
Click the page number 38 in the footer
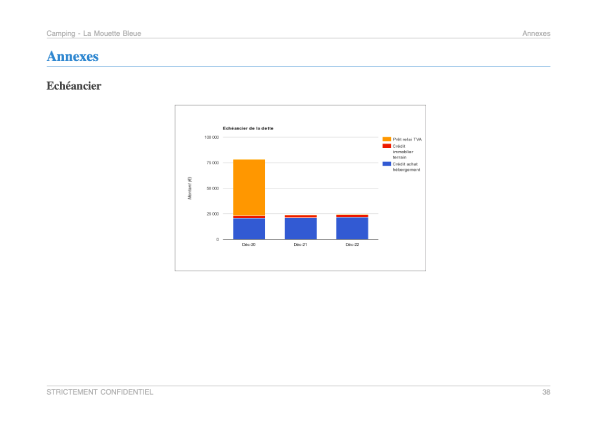pos(546,392)
